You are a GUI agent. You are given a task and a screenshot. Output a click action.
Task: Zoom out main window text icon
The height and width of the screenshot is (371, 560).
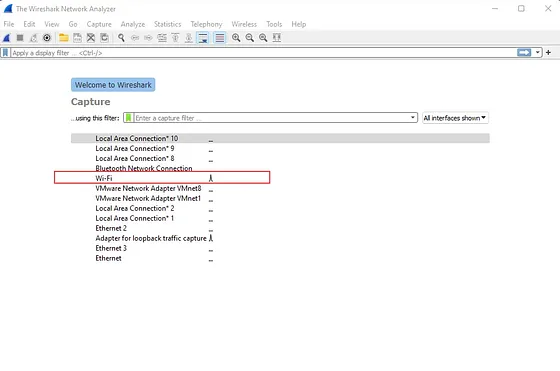[x=250, y=37]
